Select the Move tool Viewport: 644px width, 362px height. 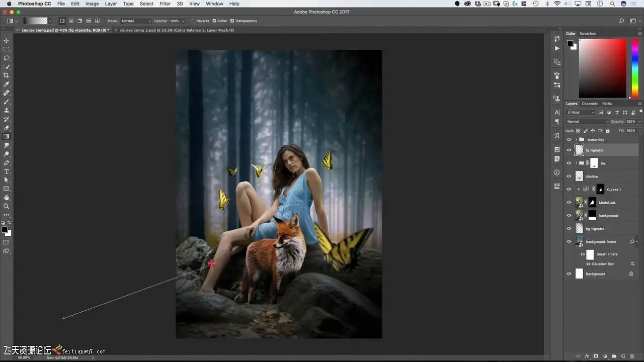(7, 41)
